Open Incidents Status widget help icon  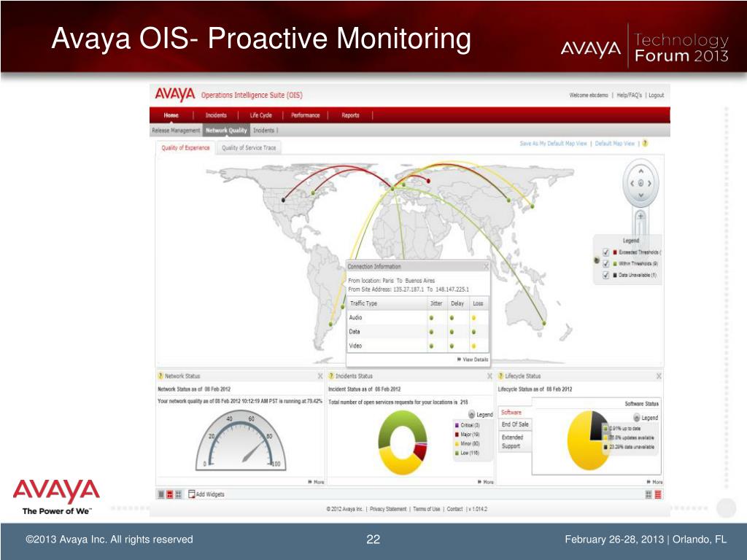point(332,376)
